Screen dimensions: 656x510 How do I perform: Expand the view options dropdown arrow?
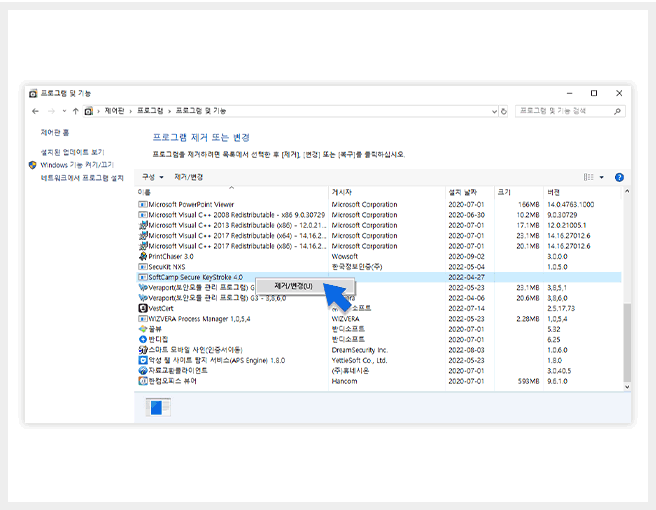point(601,177)
